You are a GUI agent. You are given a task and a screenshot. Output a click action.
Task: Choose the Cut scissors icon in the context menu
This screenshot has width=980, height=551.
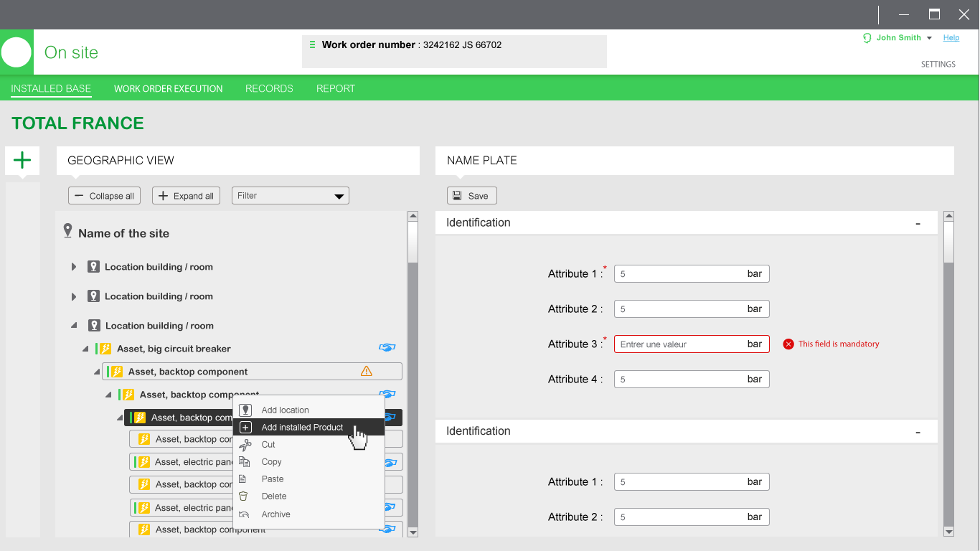[x=245, y=445]
